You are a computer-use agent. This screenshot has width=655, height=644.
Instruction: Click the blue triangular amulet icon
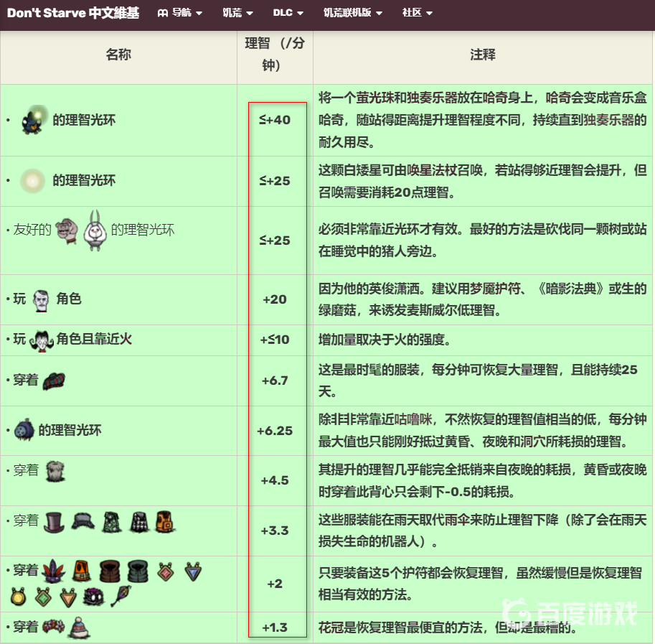(193, 571)
